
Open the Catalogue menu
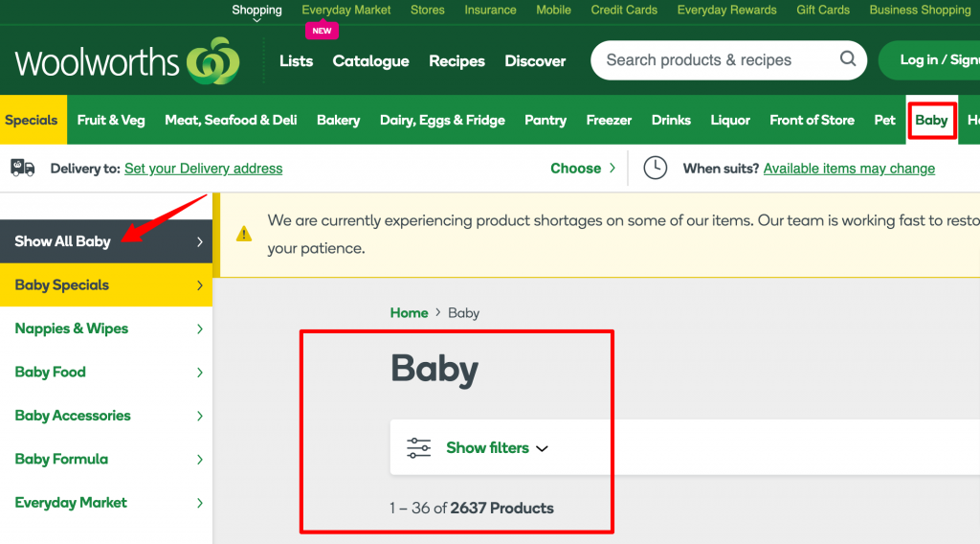[x=370, y=60]
